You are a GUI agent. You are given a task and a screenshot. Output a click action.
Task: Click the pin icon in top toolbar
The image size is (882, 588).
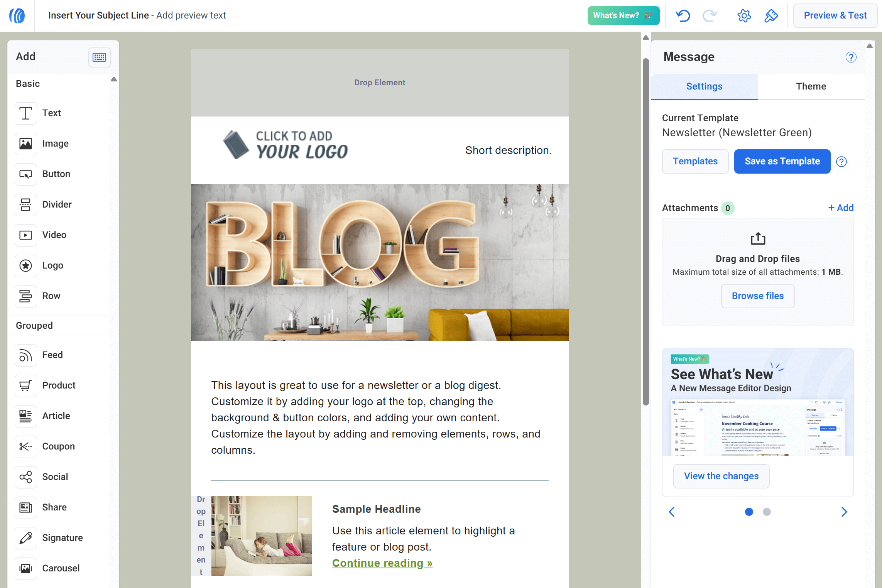(771, 15)
